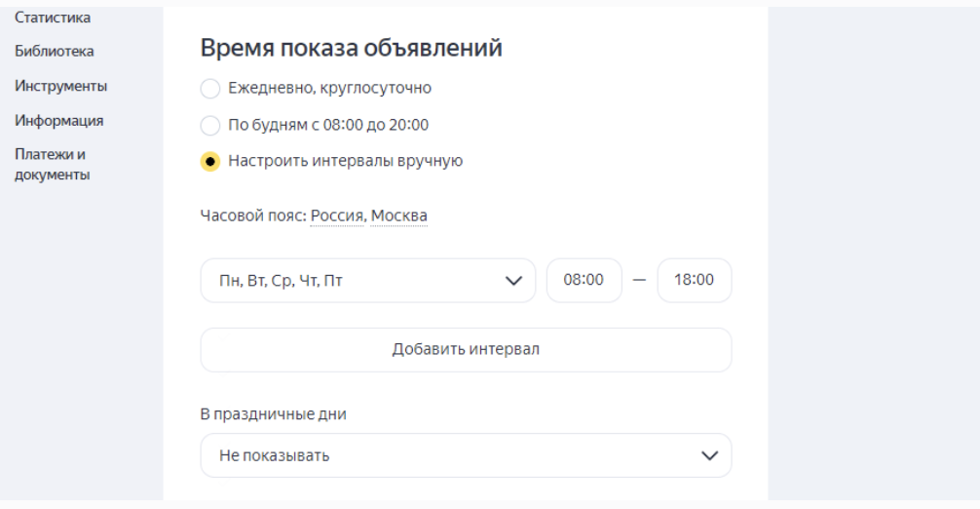Expand the 'Не показывать' holiday dropdown

coord(466,455)
